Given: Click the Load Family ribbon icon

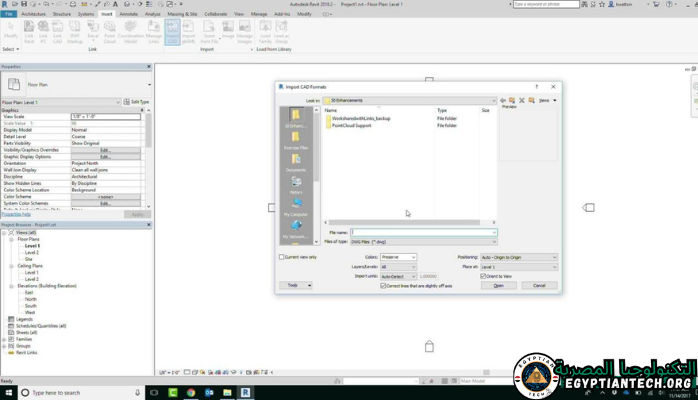Looking at the screenshot, I should pyautogui.click(x=265, y=32).
